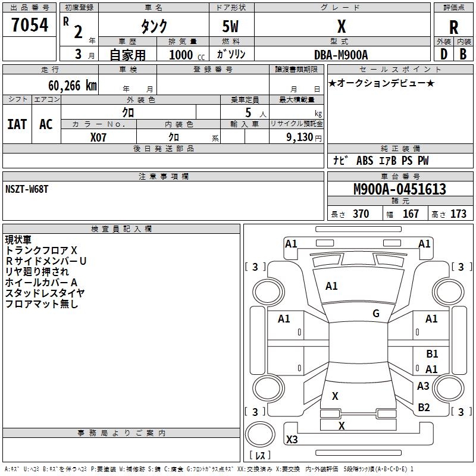Click the A1 mark on the hood

pyautogui.click(x=331, y=286)
